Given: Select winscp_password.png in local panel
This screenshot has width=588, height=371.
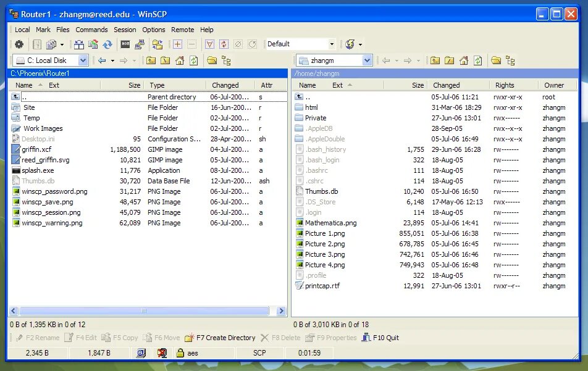Looking at the screenshot, I should click(x=54, y=191).
